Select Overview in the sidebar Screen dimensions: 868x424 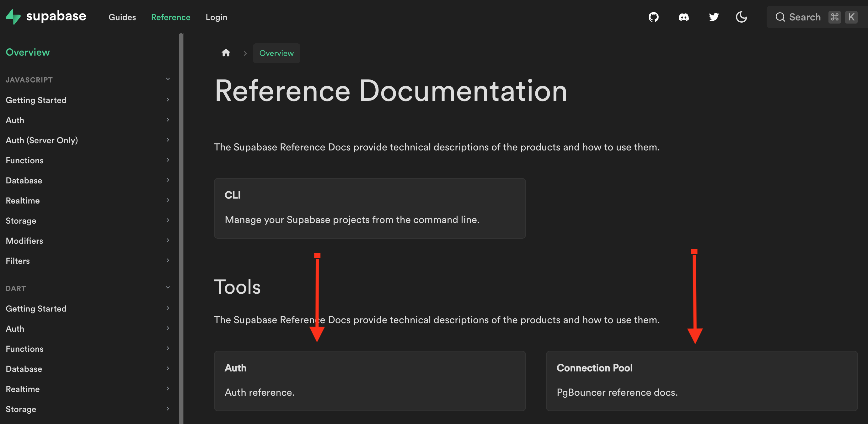(28, 52)
